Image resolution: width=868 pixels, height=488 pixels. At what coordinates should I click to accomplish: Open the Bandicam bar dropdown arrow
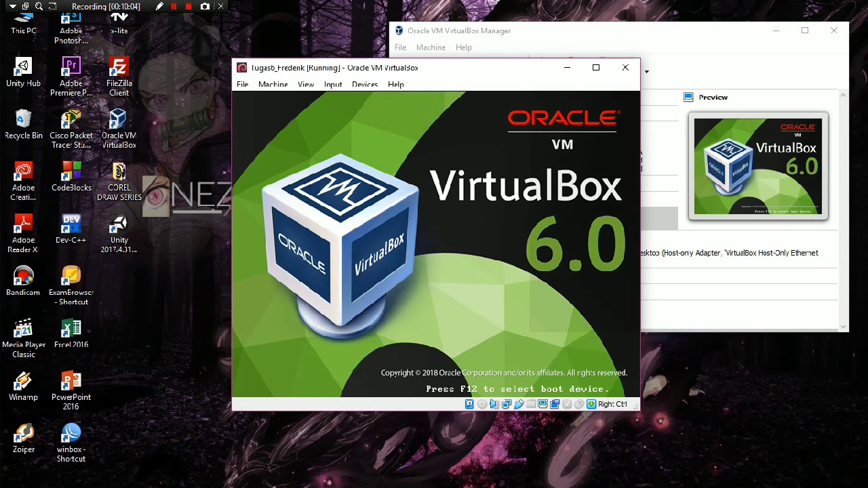click(13, 7)
